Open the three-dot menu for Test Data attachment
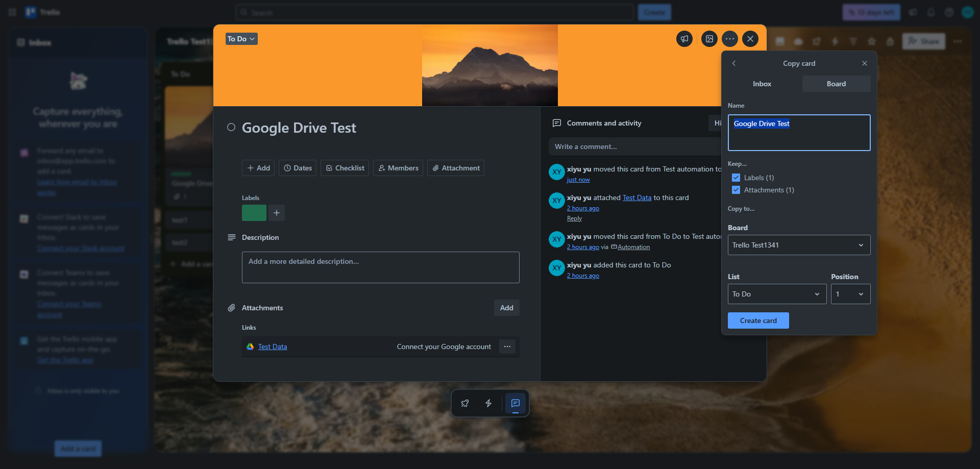Image resolution: width=980 pixels, height=469 pixels. click(507, 347)
